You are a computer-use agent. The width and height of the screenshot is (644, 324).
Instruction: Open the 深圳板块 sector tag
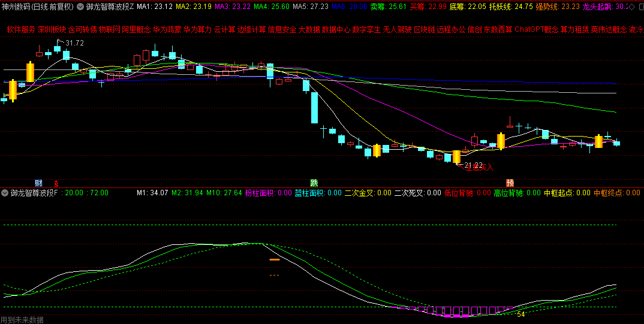coord(52,29)
